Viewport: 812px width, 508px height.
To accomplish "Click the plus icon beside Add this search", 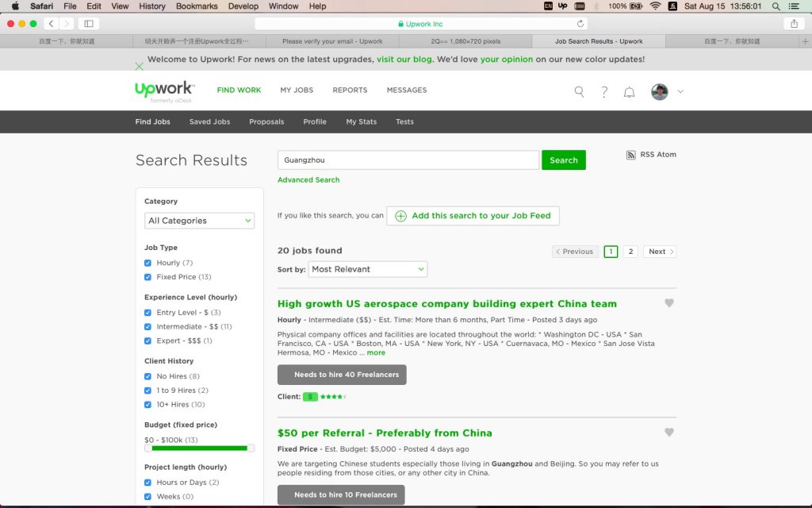I will tap(400, 216).
